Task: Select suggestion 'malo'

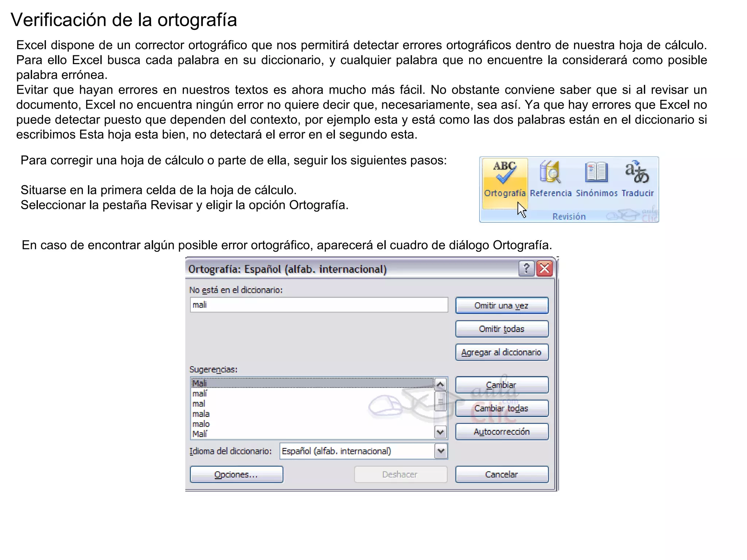Action: click(313, 424)
